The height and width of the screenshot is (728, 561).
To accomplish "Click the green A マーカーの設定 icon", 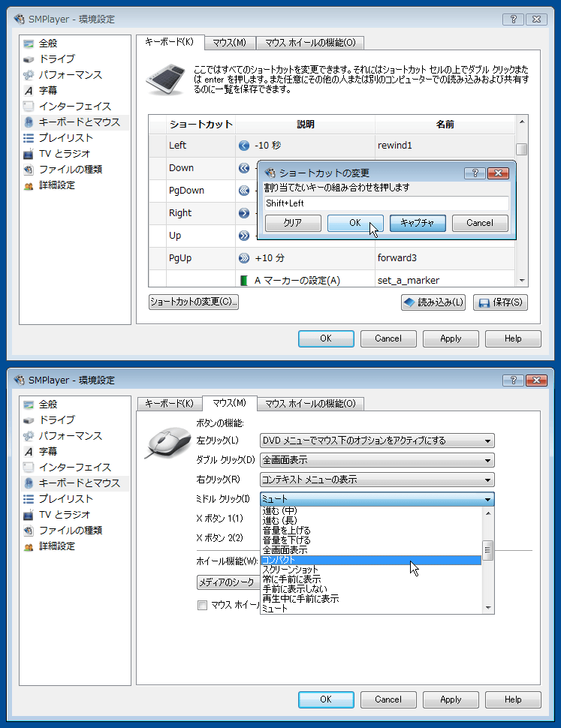I will 243,281.
